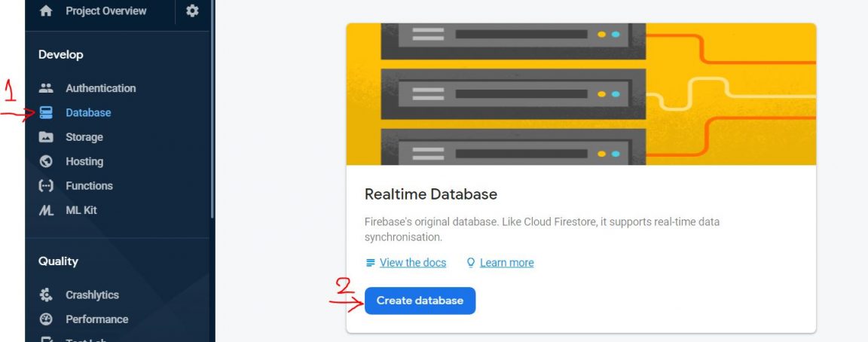
Task: Click the sidebar vertical scrollbar
Action: (x=212, y=113)
